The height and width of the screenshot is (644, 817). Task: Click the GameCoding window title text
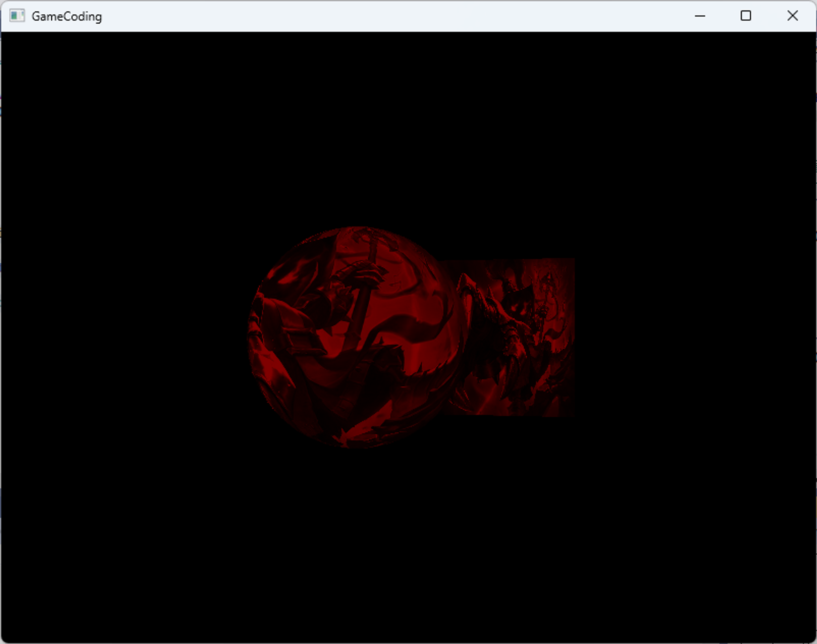click(x=67, y=16)
